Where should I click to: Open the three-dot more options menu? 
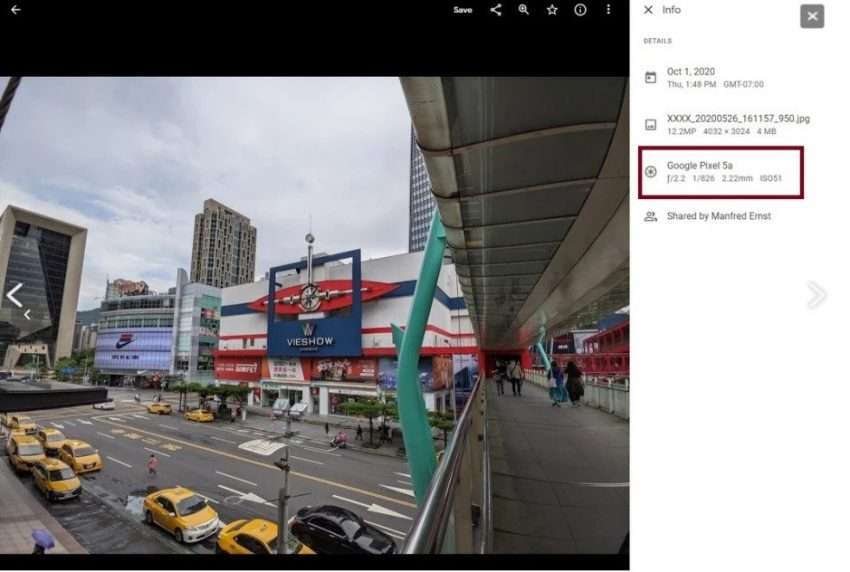pyautogui.click(x=608, y=10)
